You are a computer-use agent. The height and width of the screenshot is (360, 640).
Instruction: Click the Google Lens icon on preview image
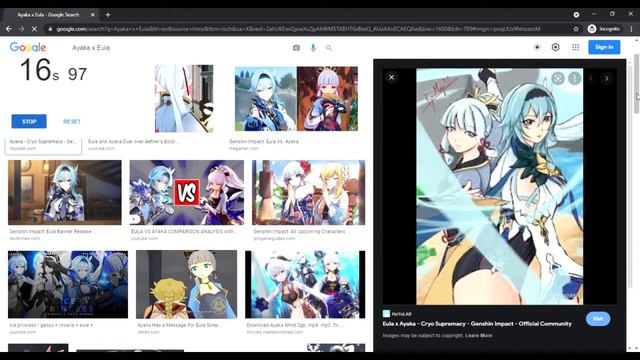(x=558, y=78)
